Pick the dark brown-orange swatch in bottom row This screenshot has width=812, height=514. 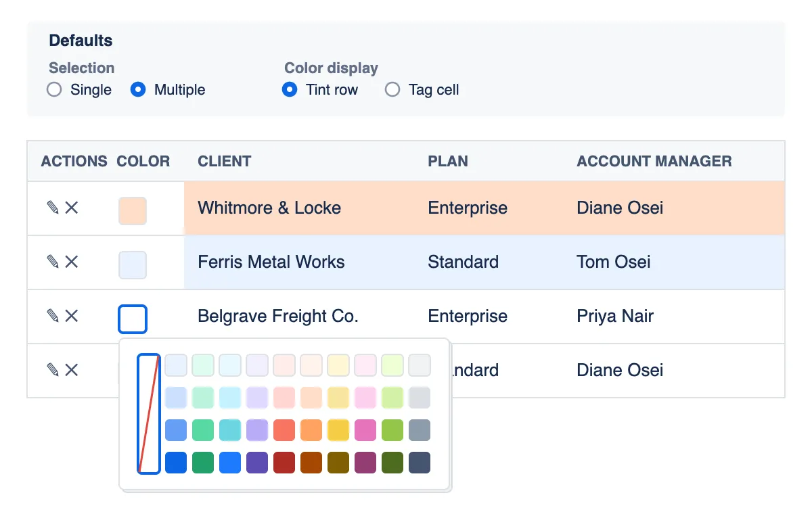coord(311,463)
